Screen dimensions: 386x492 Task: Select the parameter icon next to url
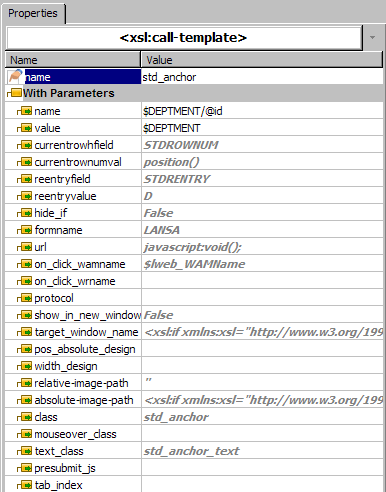coord(26,247)
